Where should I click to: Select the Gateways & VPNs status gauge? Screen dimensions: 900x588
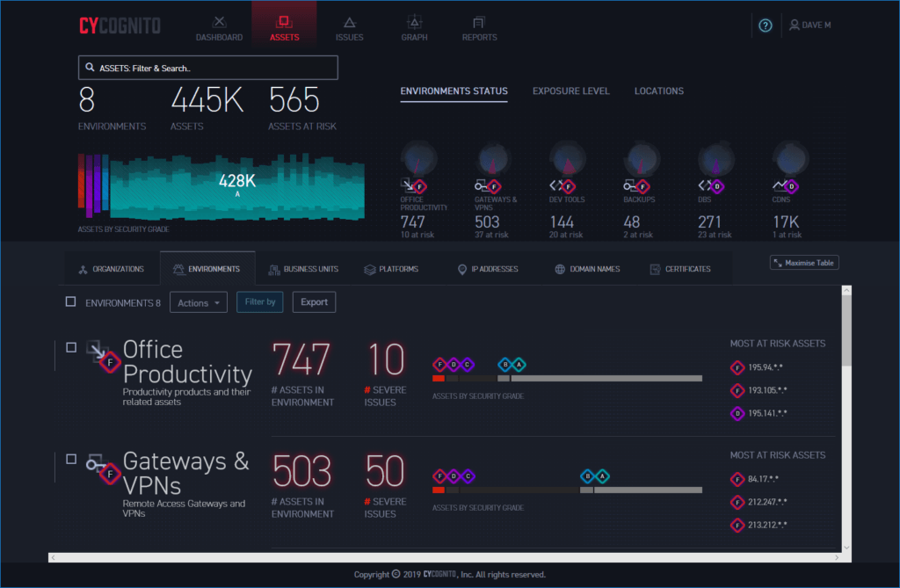493,158
